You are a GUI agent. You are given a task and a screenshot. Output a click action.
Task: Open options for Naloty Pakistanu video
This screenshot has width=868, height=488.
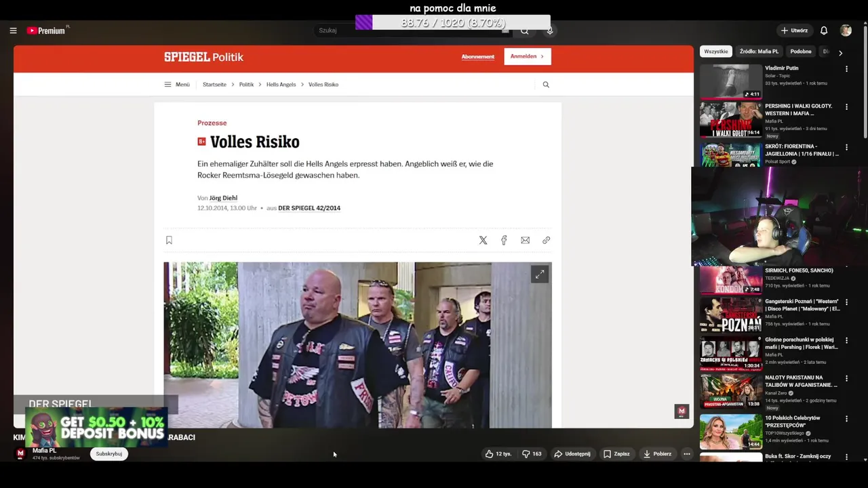(x=846, y=379)
